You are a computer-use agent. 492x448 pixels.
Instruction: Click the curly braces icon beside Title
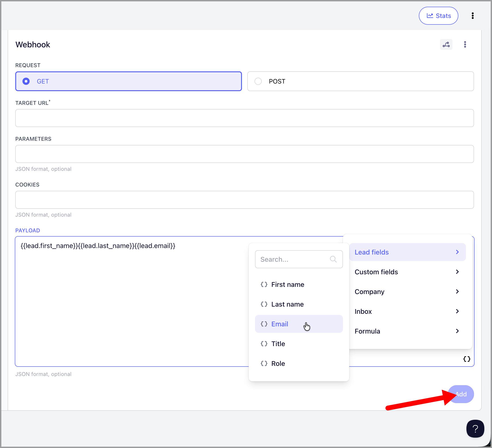pos(264,344)
